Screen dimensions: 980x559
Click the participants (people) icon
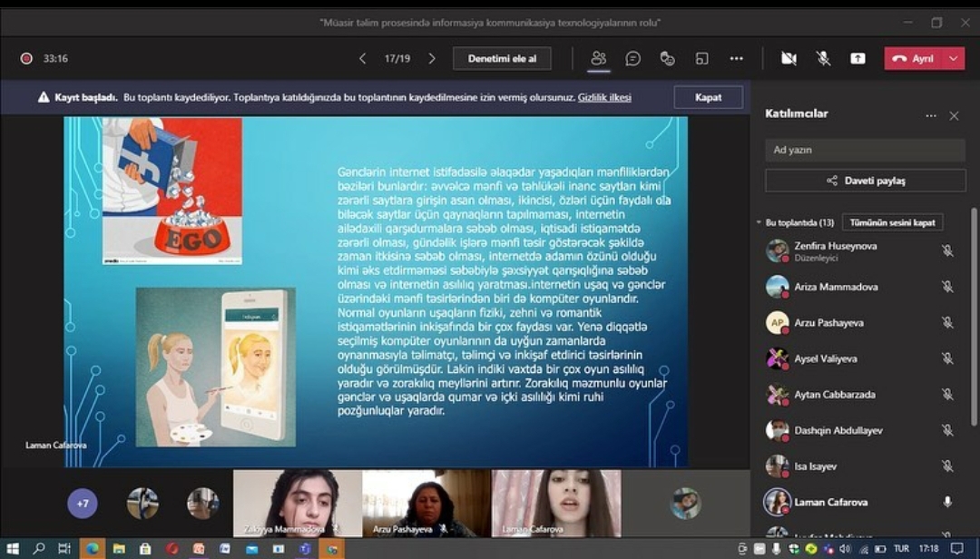tap(598, 58)
